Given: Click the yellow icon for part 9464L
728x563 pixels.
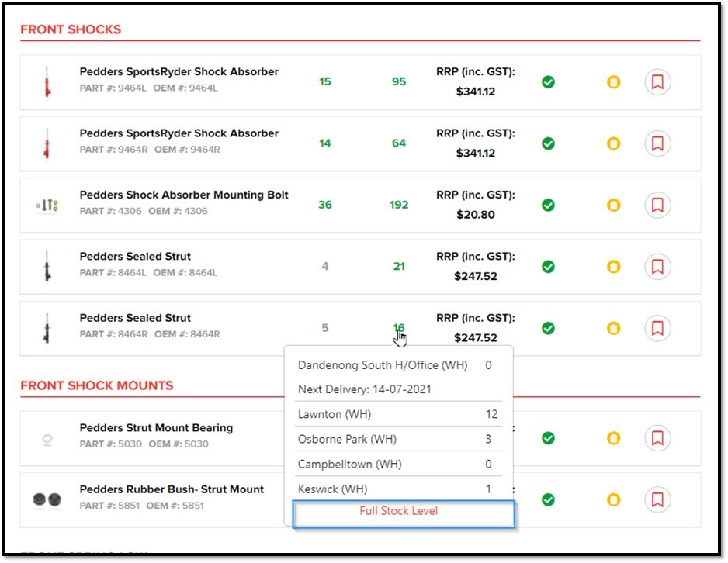Looking at the screenshot, I should coord(613,82).
